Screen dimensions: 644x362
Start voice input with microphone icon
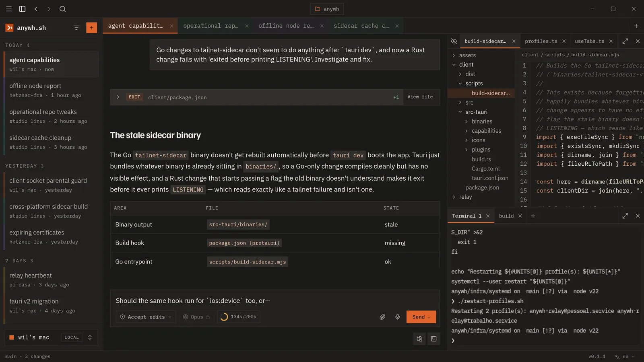click(397, 317)
